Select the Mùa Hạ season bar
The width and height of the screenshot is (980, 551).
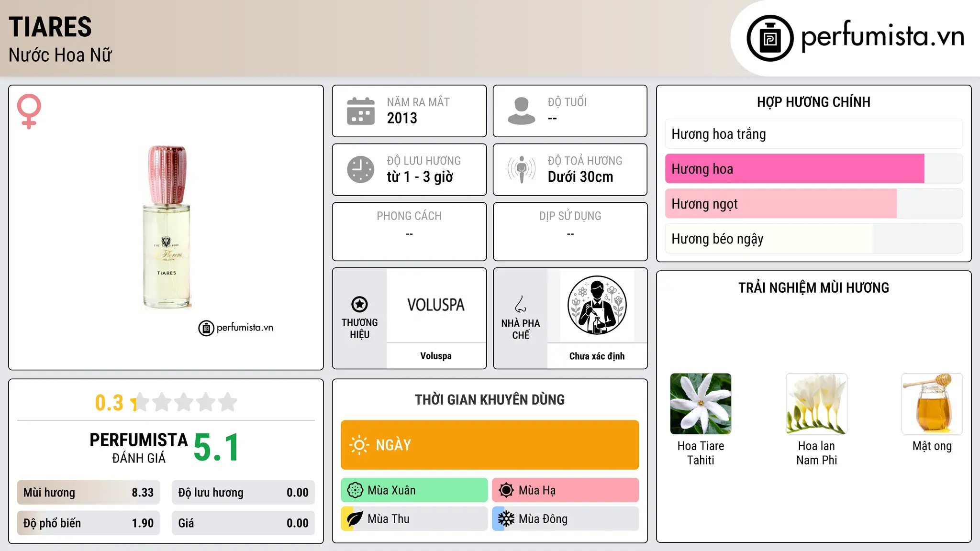pos(566,490)
